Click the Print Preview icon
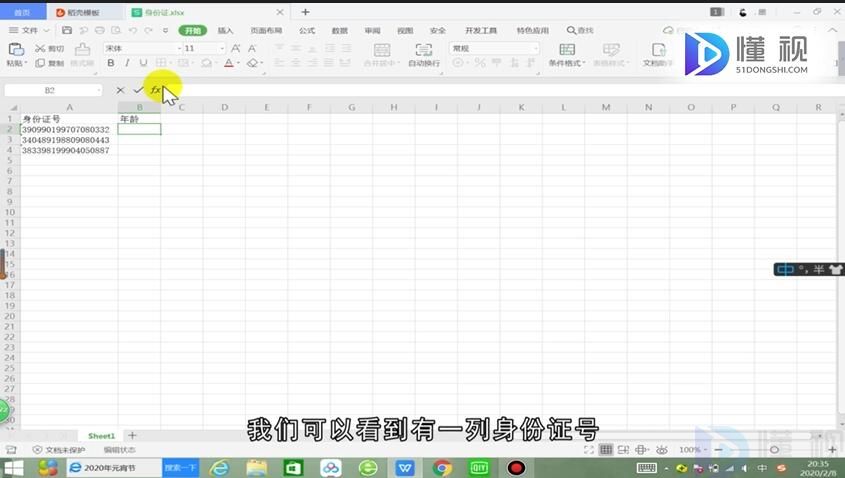This screenshot has width=845, height=478. 116,30
